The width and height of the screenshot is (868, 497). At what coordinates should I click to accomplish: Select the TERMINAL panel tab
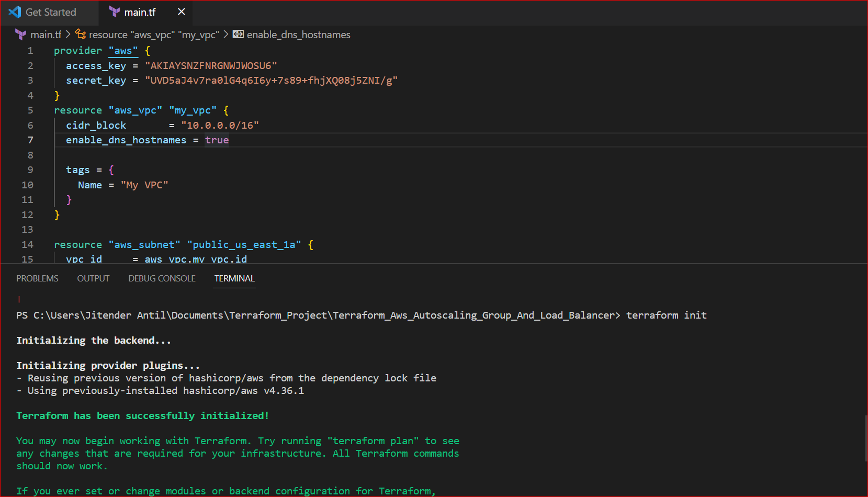234,278
